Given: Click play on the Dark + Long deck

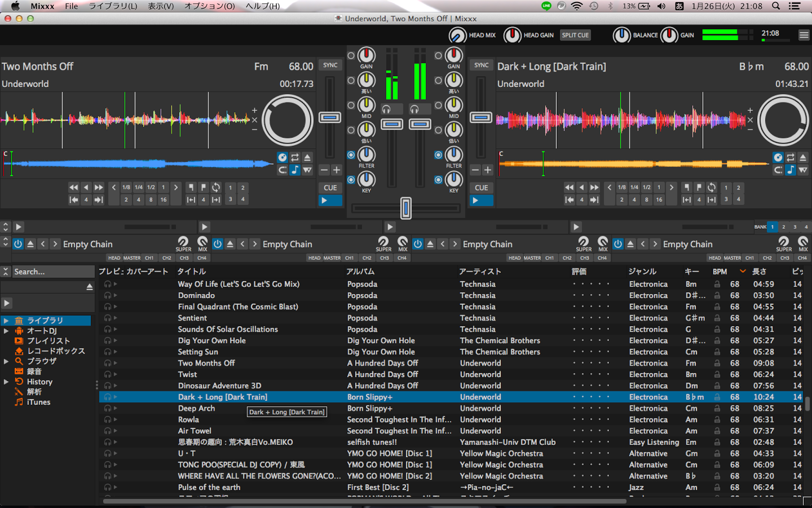Looking at the screenshot, I should coord(481,201).
